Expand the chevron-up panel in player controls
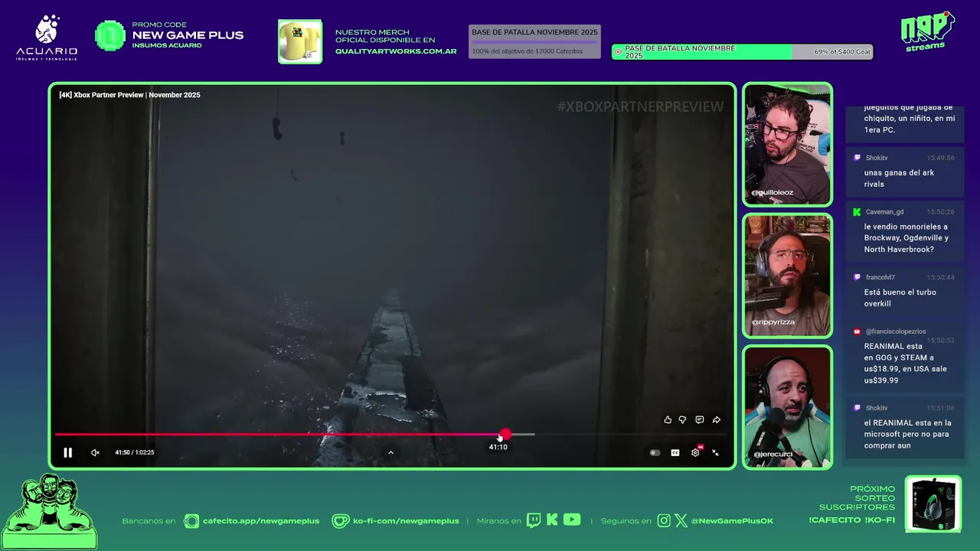 pyautogui.click(x=390, y=452)
